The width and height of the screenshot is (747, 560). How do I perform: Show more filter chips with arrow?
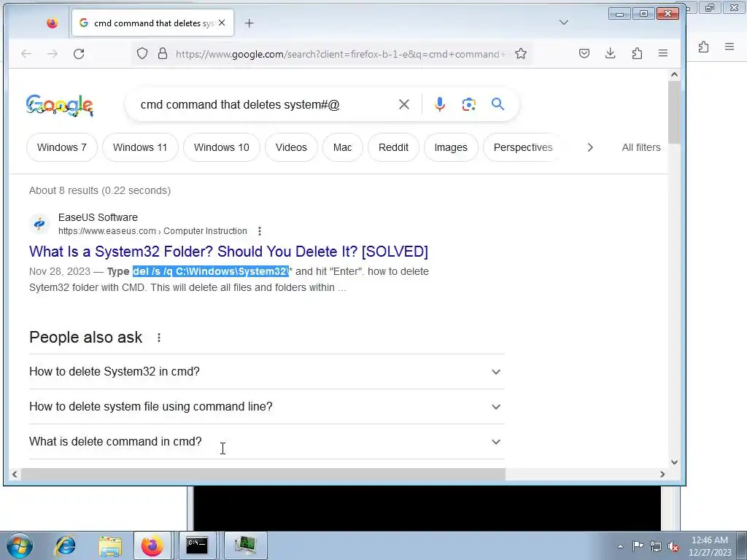click(589, 147)
